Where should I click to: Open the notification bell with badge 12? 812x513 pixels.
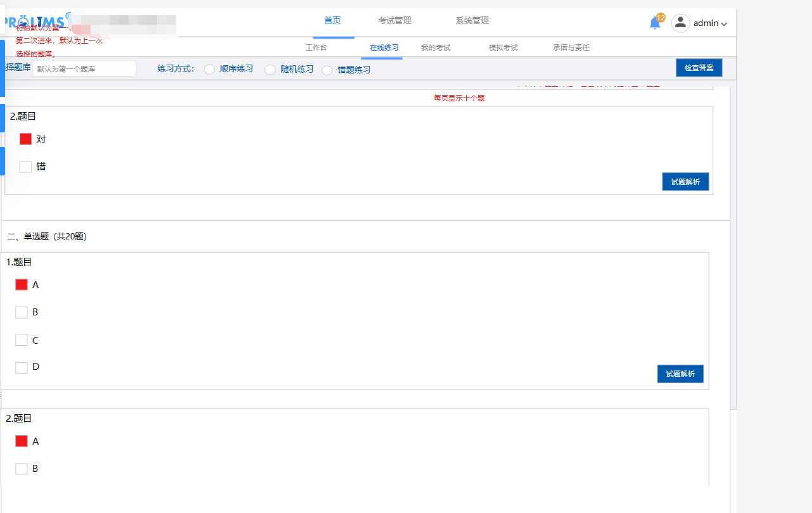point(655,23)
